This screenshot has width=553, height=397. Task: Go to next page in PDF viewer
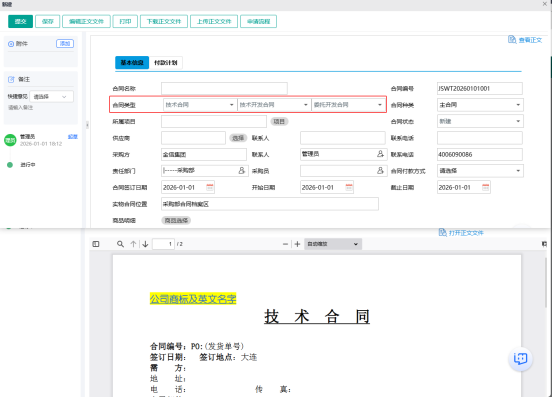(145, 244)
